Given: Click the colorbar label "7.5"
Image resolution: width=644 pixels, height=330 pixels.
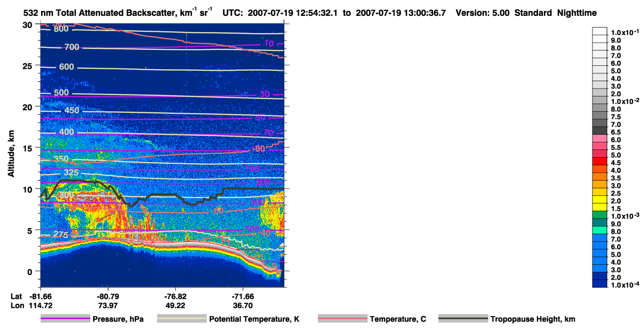Looking at the screenshot, I should [x=616, y=117].
